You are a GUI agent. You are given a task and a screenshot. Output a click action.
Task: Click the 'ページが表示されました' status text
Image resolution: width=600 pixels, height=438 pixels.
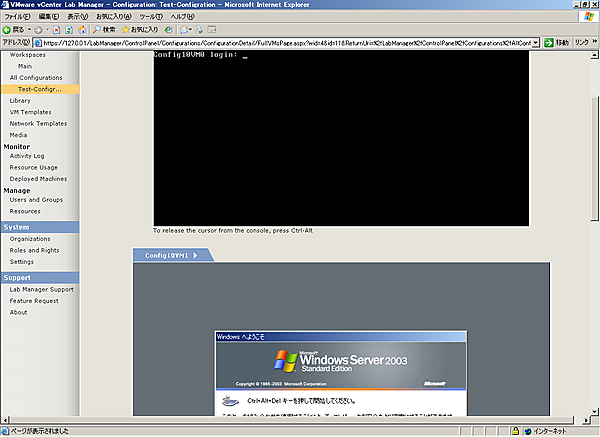[x=40, y=431]
